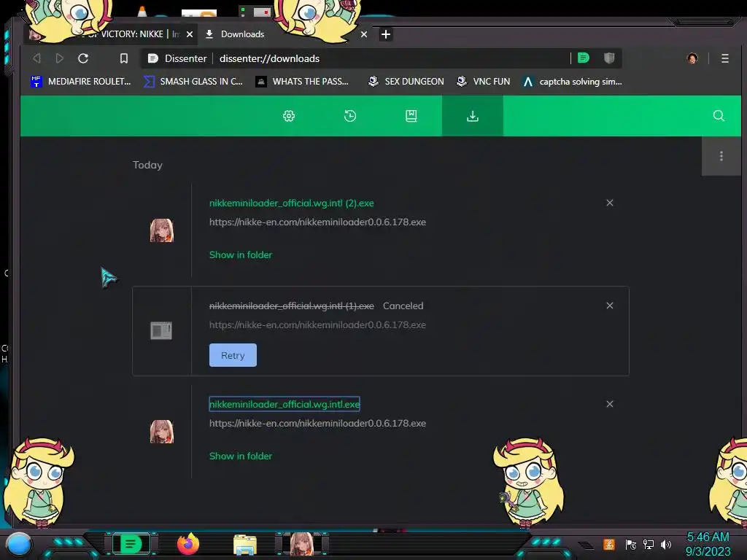Click the Today date heading
The image size is (747, 560).
[147, 165]
